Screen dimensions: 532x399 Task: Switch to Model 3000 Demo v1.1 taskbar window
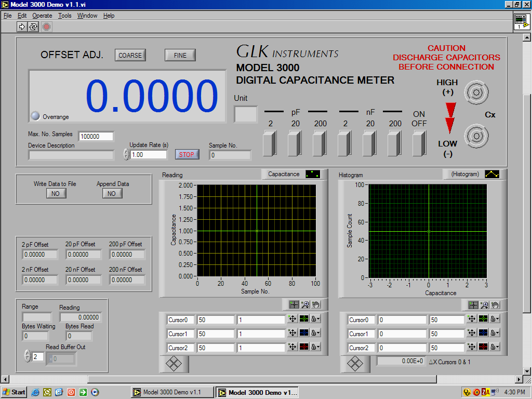172,392
